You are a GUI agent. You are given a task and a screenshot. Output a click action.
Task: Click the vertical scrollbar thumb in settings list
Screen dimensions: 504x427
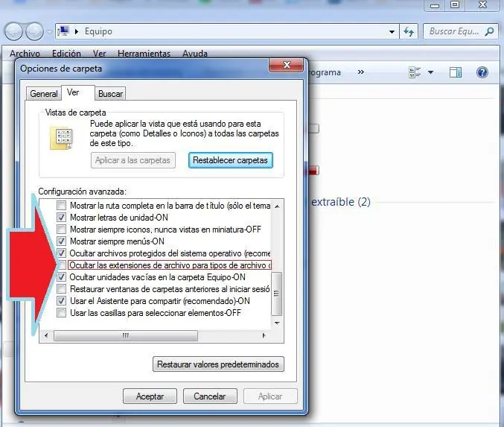pos(276,294)
